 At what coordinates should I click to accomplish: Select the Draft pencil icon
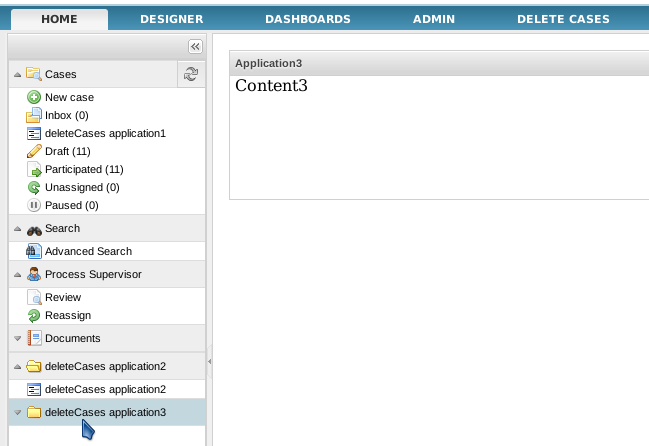(x=34, y=151)
